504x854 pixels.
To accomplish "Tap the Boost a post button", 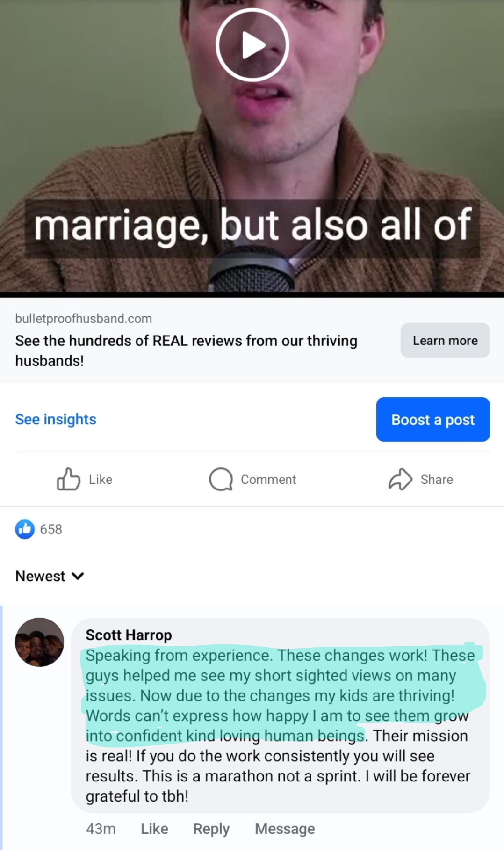I will tap(433, 419).
